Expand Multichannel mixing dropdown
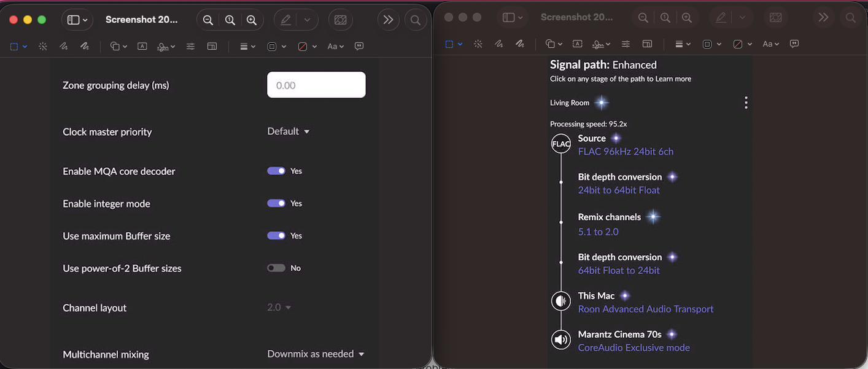Viewport: 868px width, 369px height. click(316, 354)
